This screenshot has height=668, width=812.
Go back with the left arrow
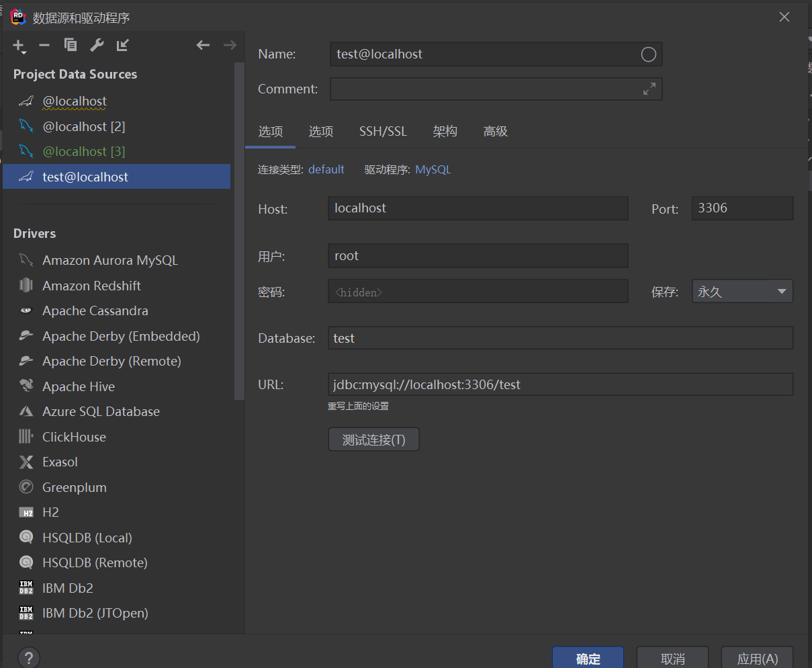(203, 45)
